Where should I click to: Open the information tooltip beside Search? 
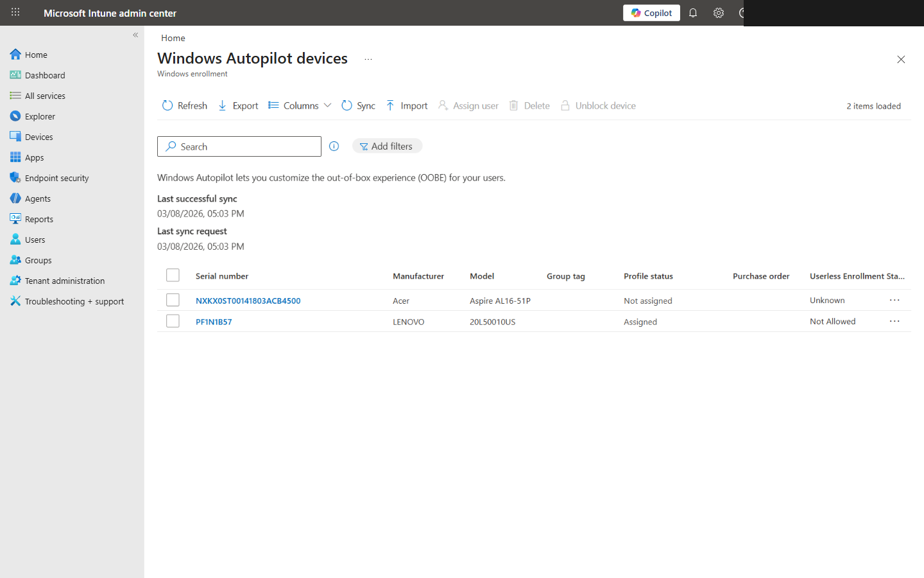pyautogui.click(x=334, y=146)
